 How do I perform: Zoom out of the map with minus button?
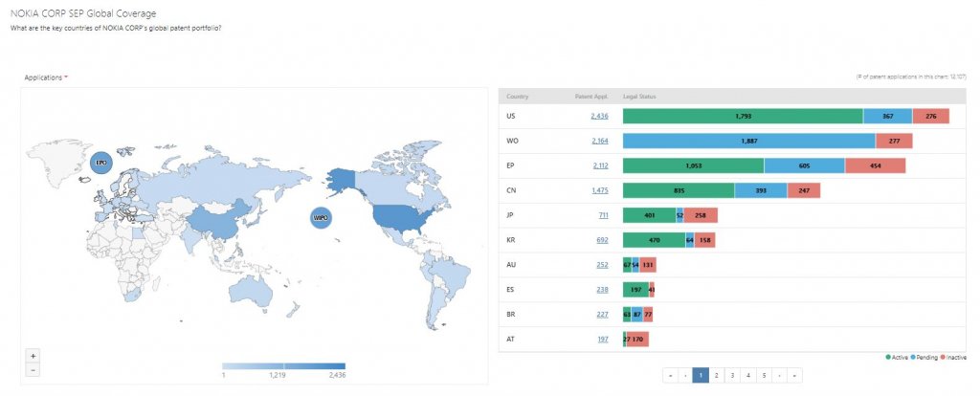tap(33, 369)
